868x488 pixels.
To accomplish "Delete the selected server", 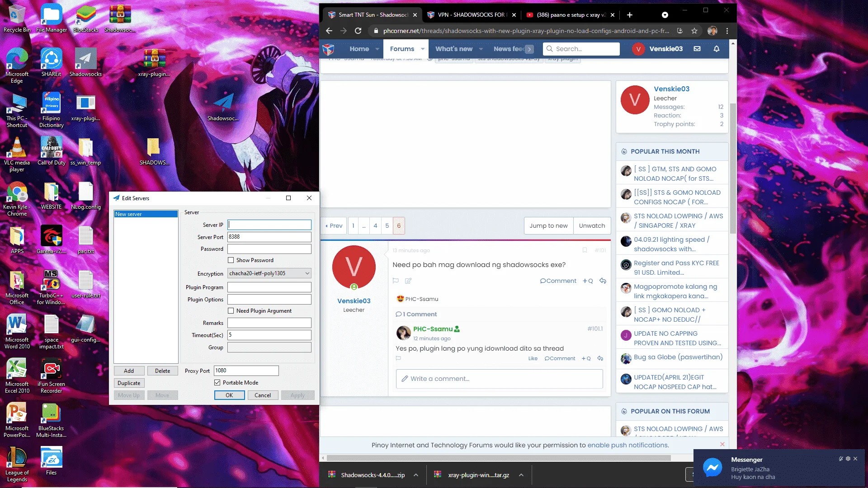I will pyautogui.click(x=163, y=371).
